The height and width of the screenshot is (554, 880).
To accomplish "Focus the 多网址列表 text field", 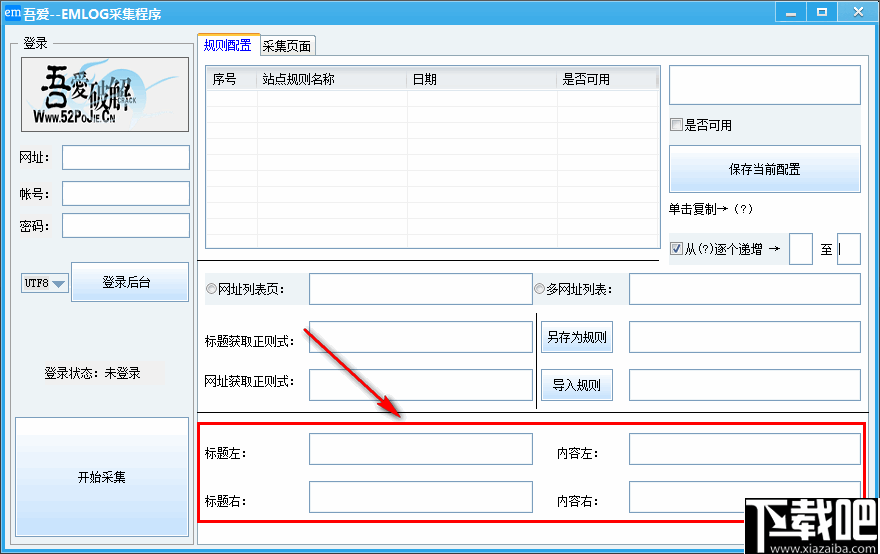I will click(x=744, y=289).
